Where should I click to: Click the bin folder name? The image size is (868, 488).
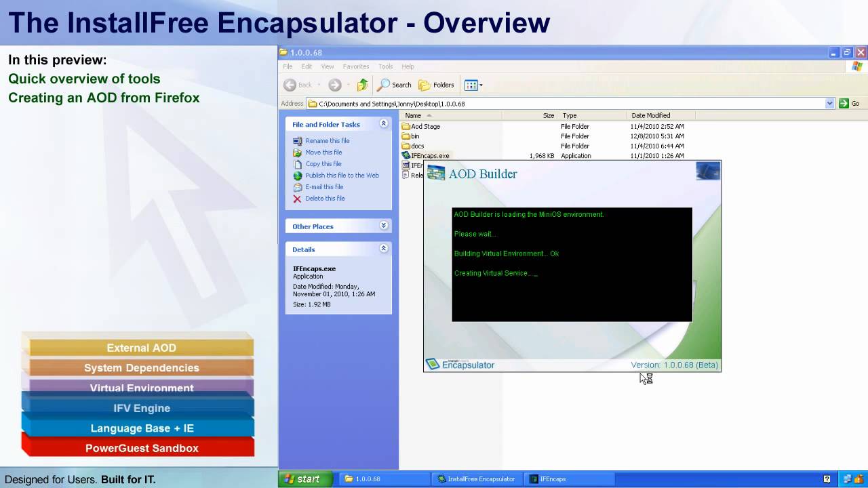tap(415, 136)
